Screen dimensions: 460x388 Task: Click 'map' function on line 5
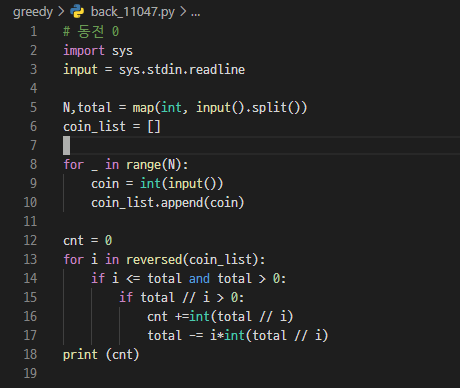point(143,108)
